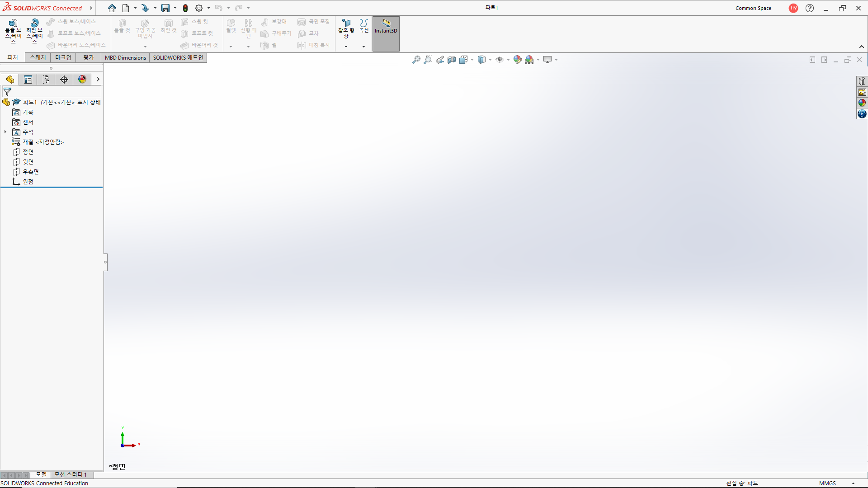Toggle hide/show items eye icon

click(x=500, y=59)
